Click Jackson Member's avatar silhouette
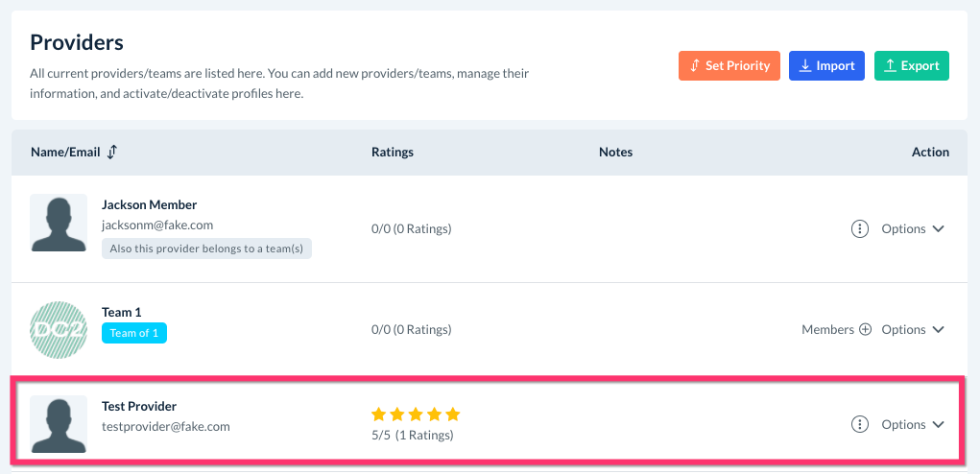Screen dimensions: 980x474 click(x=59, y=224)
